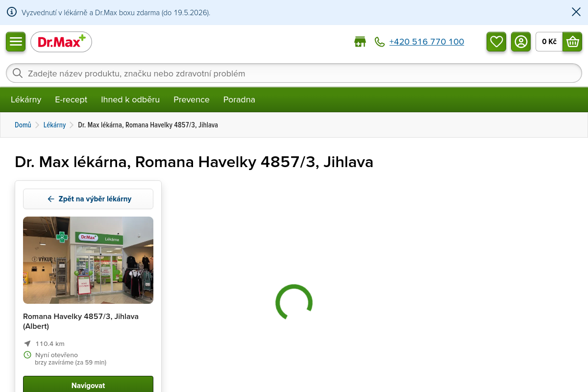Open the shopping basket icon
This screenshot has height=392, width=588.
[x=572, y=42]
